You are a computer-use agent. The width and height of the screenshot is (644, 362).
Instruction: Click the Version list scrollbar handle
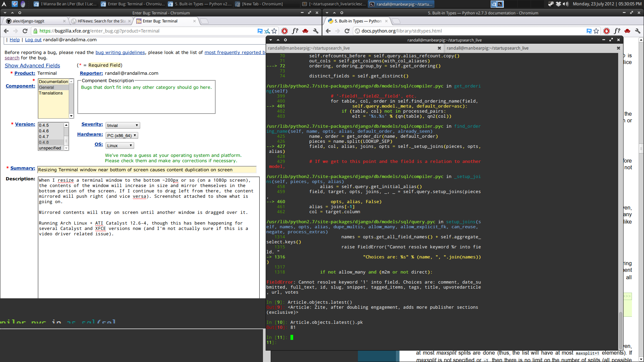[x=66, y=141]
